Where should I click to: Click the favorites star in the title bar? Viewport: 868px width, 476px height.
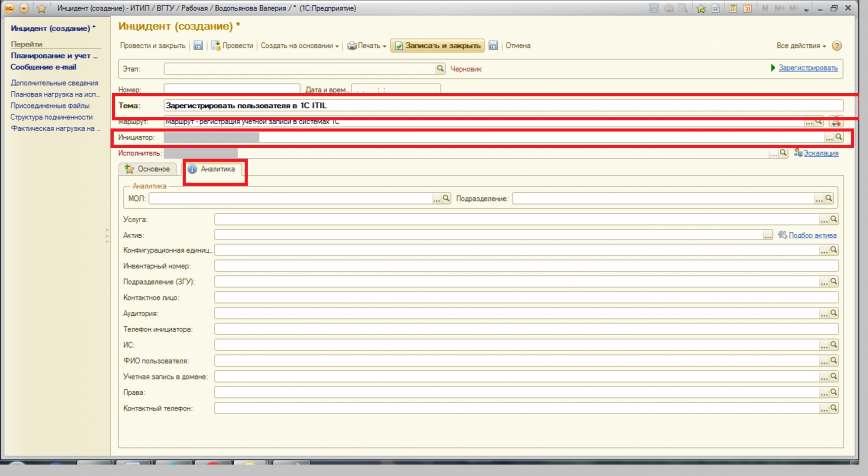point(42,8)
